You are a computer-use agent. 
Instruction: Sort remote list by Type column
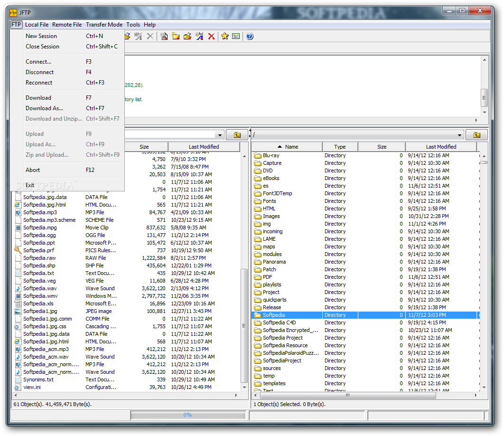pyautogui.click(x=340, y=147)
